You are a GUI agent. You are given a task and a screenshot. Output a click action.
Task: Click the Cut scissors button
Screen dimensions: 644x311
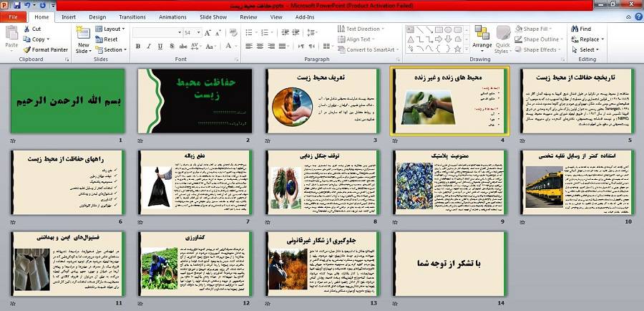32,29
